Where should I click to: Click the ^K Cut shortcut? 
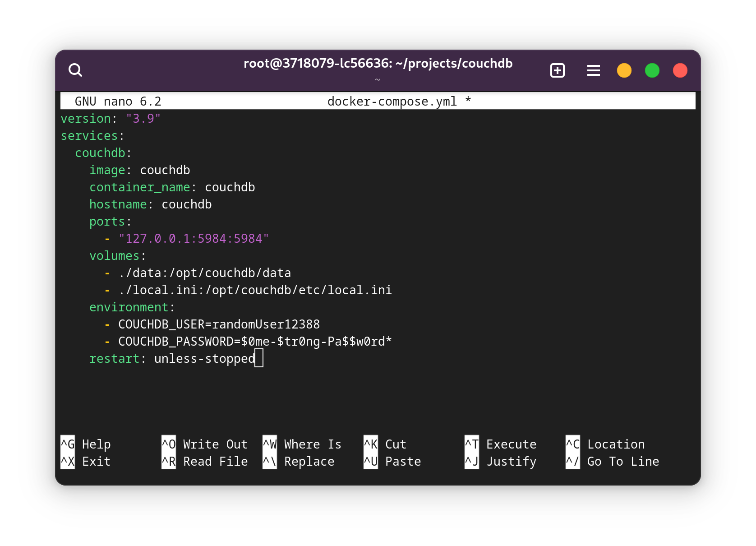(385, 444)
